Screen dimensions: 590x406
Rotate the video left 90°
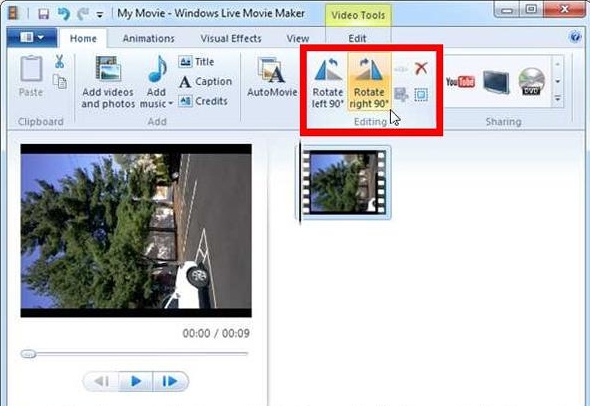point(328,82)
